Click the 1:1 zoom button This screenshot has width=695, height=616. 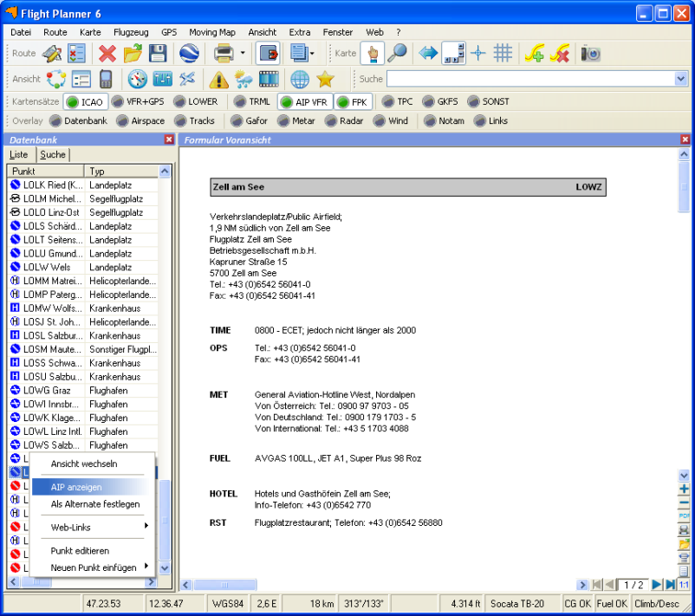tap(684, 585)
